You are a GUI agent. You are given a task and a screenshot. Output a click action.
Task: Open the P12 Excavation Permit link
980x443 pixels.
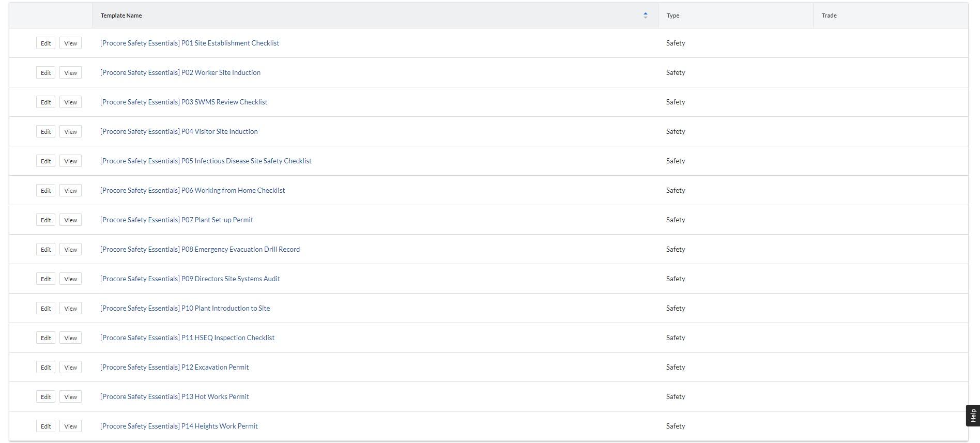[x=174, y=367]
